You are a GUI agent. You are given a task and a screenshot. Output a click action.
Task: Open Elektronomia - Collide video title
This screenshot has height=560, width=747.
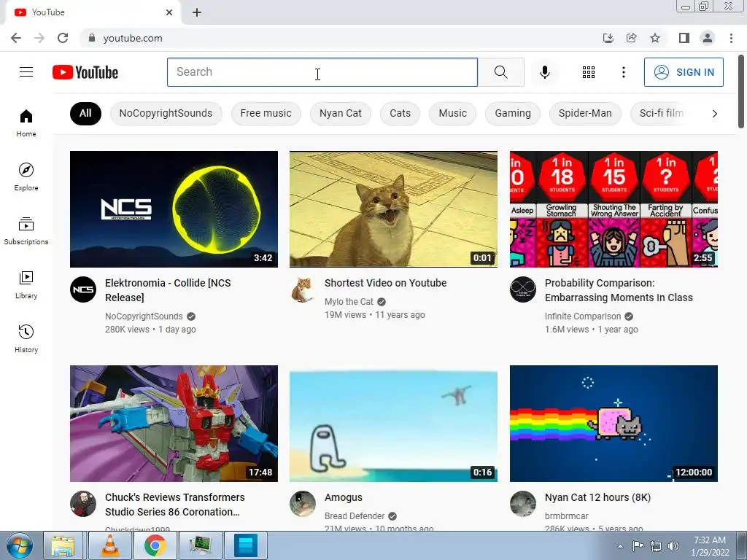(168, 290)
